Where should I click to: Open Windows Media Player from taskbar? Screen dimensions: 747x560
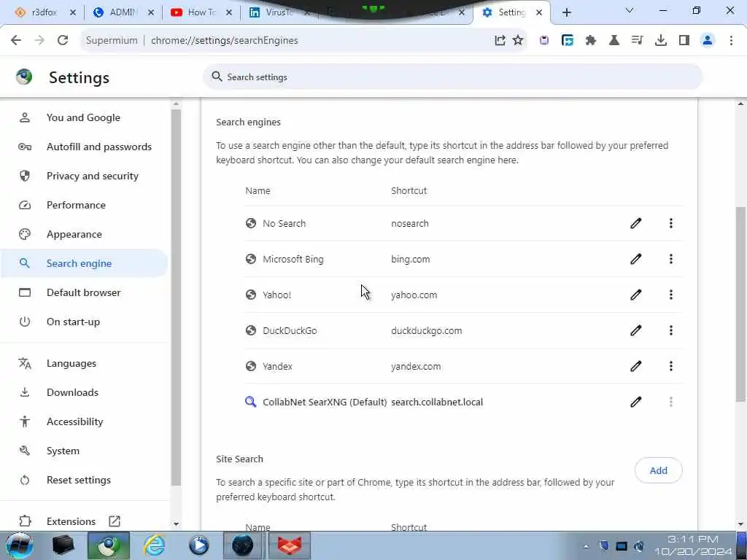pyautogui.click(x=198, y=545)
